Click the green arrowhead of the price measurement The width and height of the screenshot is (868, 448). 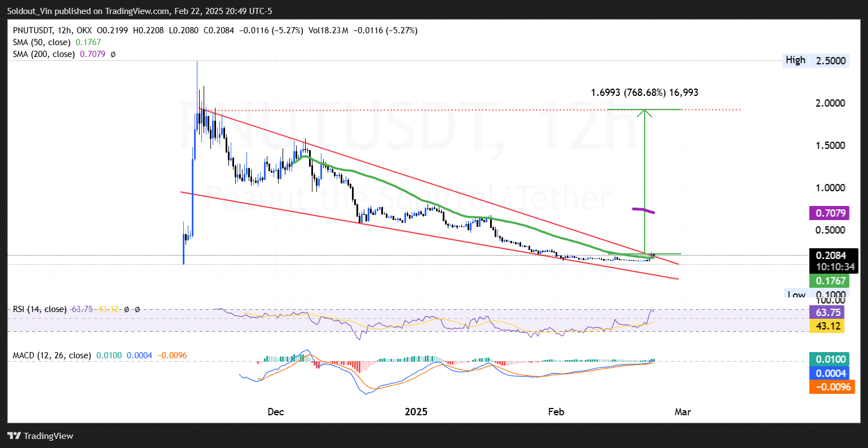(645, 113)
